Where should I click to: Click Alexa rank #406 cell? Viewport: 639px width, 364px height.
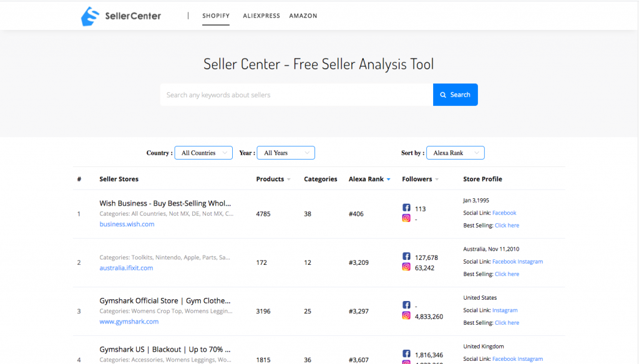pos(356,214)
